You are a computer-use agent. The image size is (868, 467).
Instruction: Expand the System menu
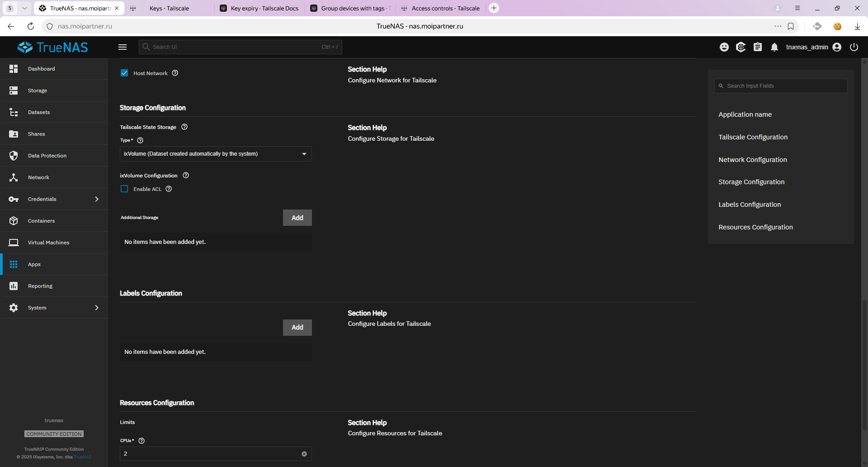(54, 308)
